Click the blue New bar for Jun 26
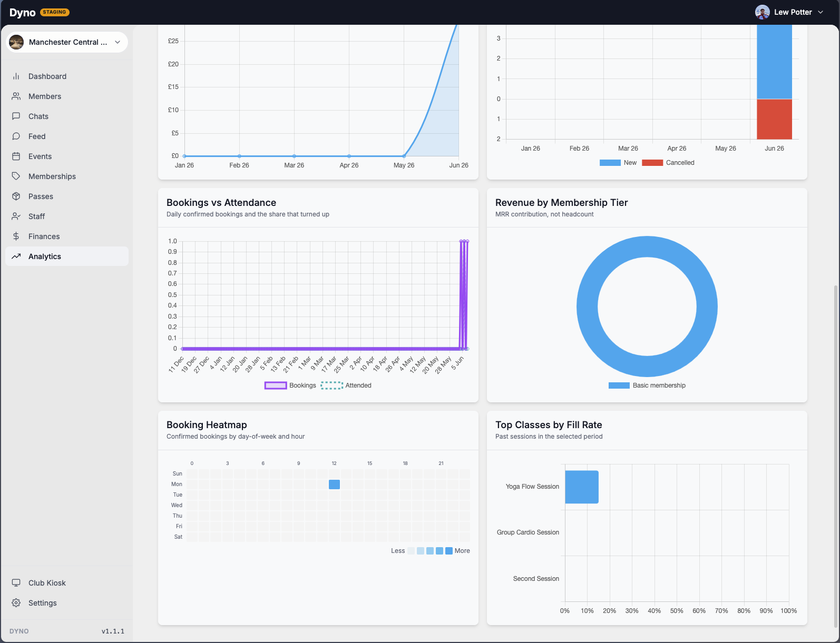840x643 pixels. click(x=774, y=62)
